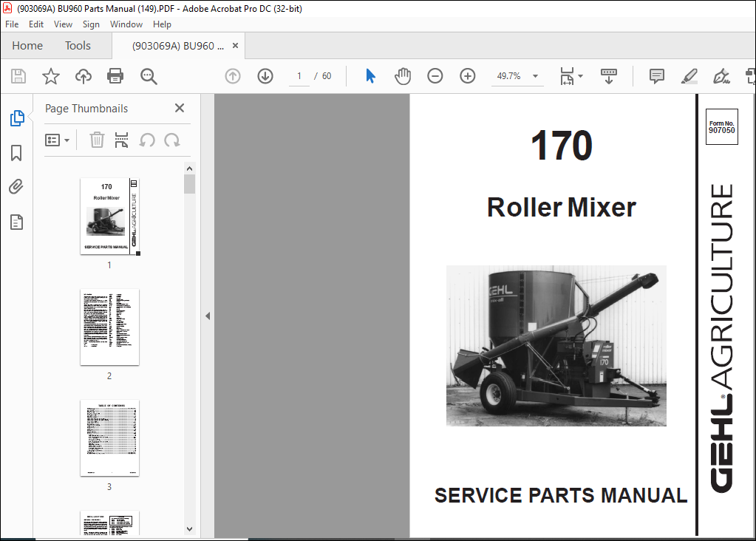Click the 'SERVICE PARTS MANUAL' text
The image size is (756, 541).
click(x=561, y=496)
